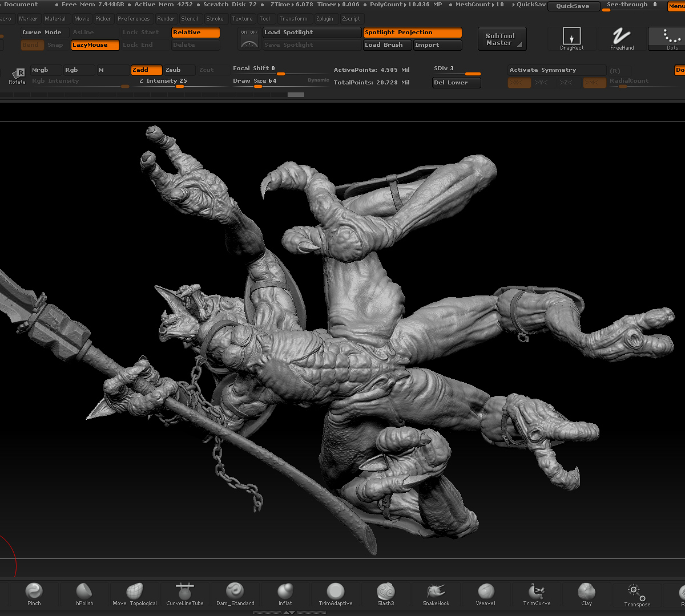Adjust the Z Intensity slider
Viewport: 685px width, 616px height.
[179, 82]
